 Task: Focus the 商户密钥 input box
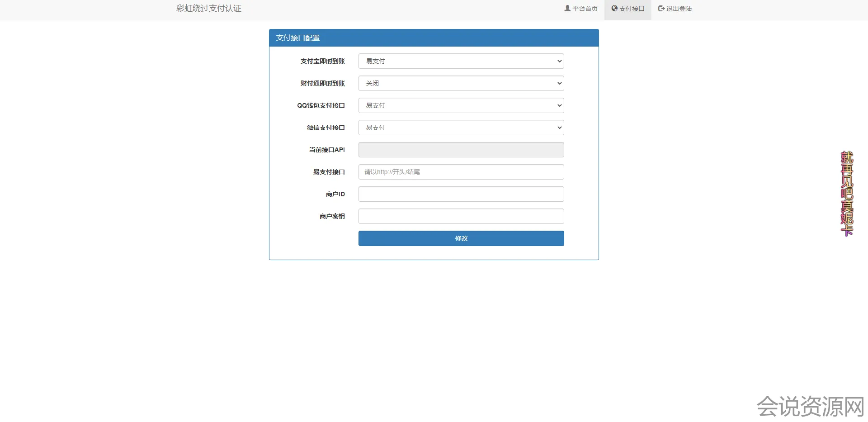click(x=461, y=216)
